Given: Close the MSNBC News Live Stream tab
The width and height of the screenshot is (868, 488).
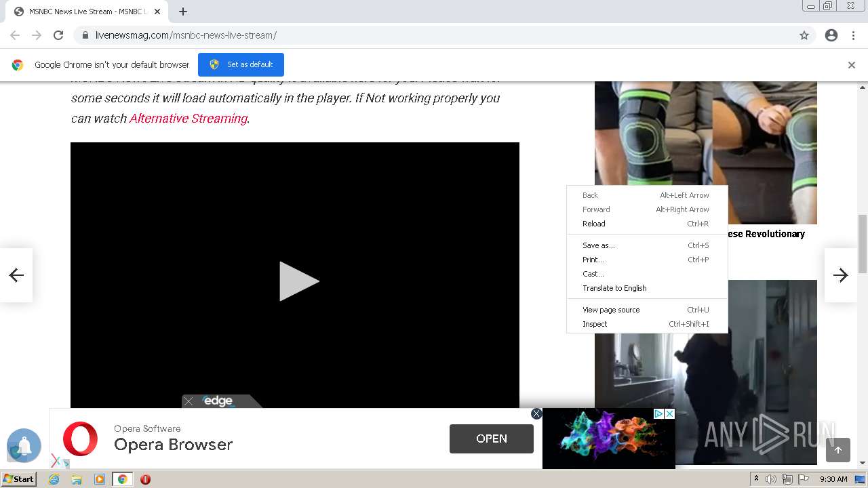Looking at the screenshot, I should pyautogui.click(x=157, y=12).
